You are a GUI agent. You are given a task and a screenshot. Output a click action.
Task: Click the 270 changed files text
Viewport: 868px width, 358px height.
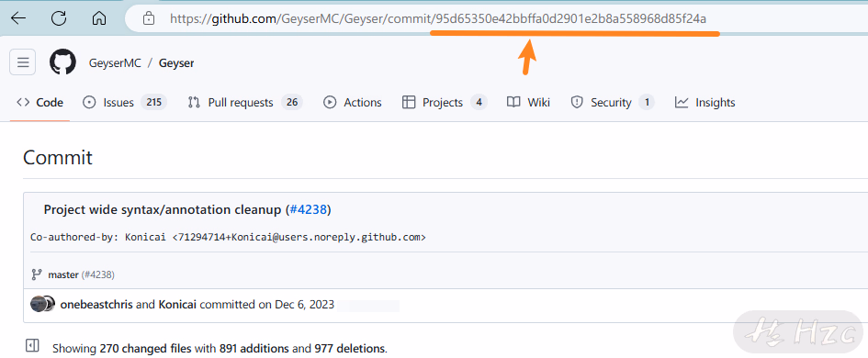click(x=146, y=349)
